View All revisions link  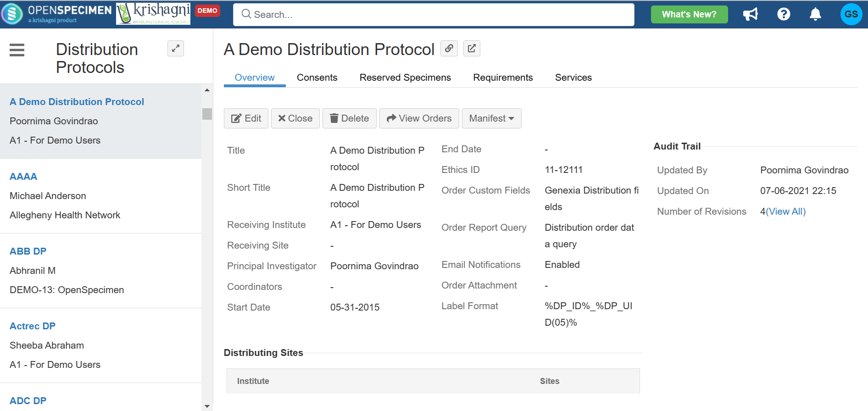tap(785, 211)
